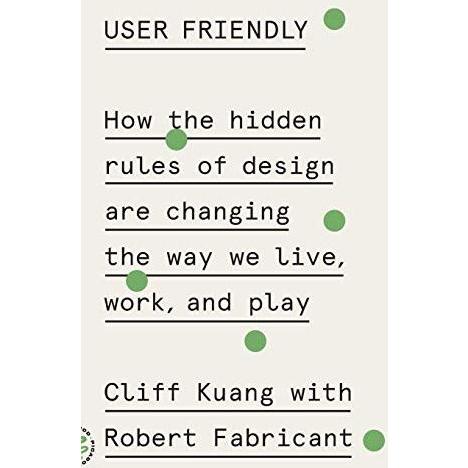Click the 'How the hidden' subtitle line

[213, 120]
